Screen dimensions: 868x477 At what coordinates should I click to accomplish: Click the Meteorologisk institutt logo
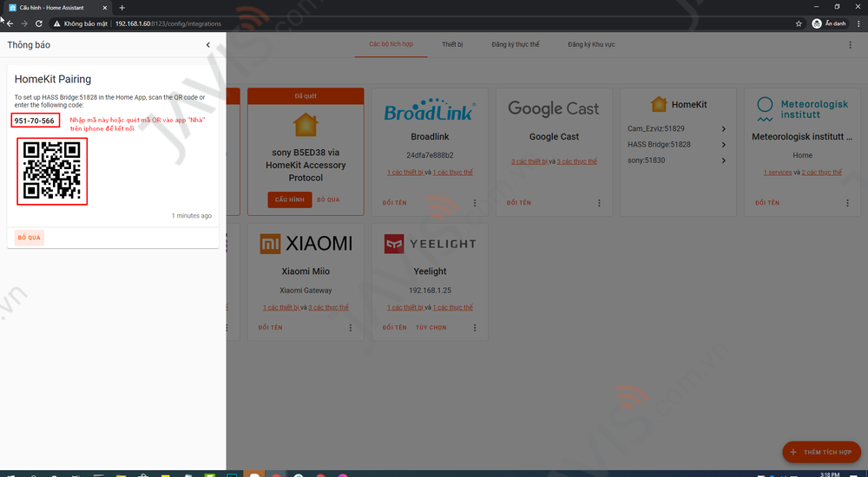pyautogui.click(x=802, y=109)
